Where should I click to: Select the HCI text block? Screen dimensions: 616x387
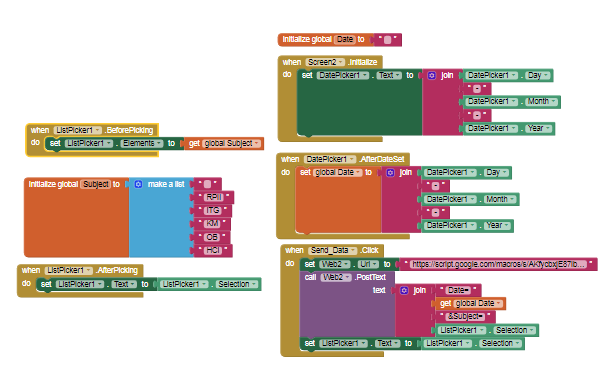pyautogui.click(x=213, y=250)
